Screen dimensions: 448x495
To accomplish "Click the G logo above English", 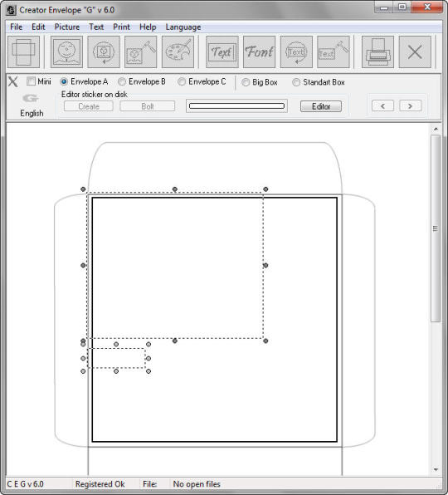I will click(31, 99).
